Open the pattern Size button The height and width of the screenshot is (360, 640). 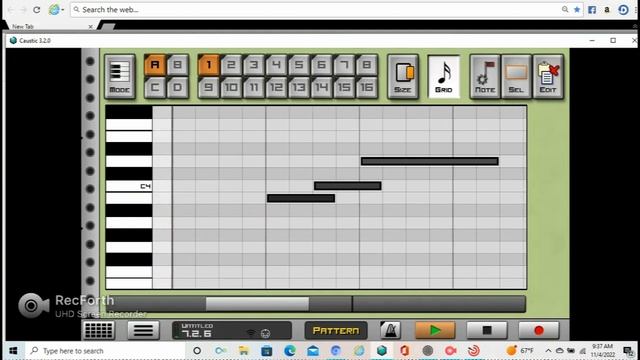403,77
